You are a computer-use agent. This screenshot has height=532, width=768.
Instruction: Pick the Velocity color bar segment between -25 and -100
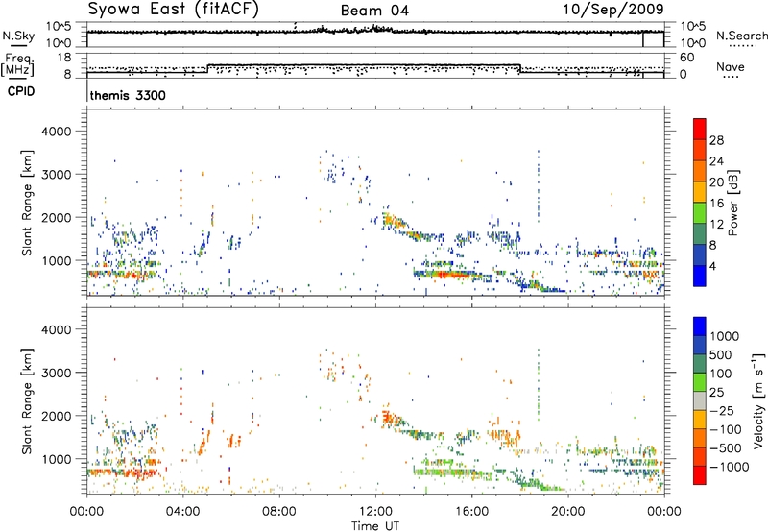click(700, 420)
